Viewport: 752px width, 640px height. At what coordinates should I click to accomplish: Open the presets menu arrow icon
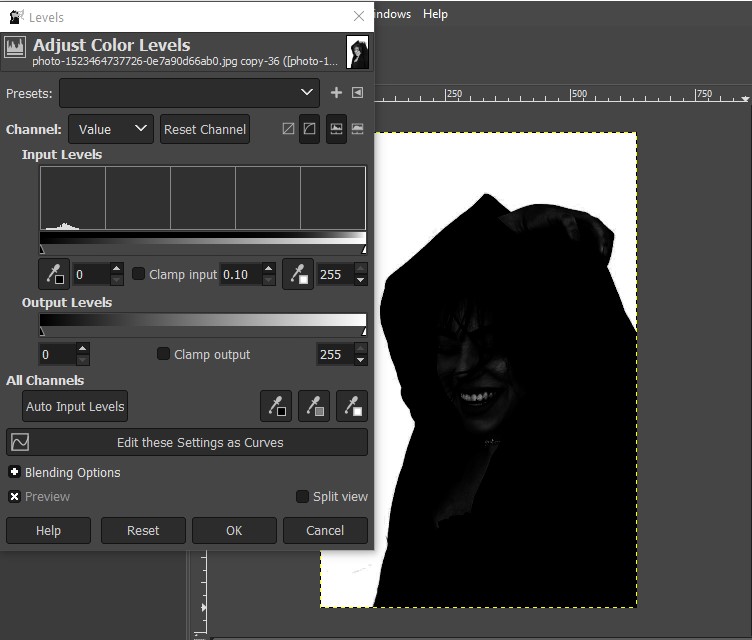coord(357,93)
